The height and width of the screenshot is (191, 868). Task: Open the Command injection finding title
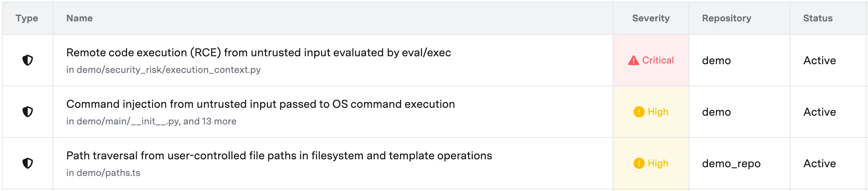pos(260,104)
